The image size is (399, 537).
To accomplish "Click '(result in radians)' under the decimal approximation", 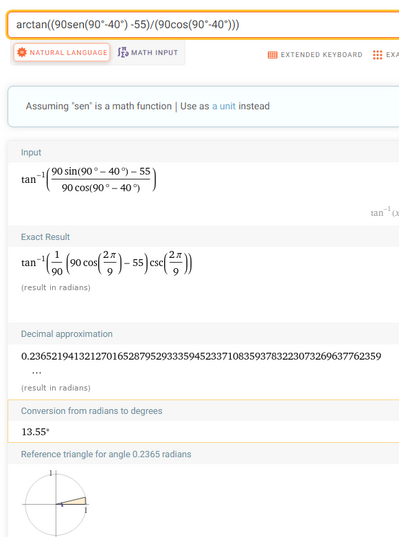I will click(x=56, y=388).
